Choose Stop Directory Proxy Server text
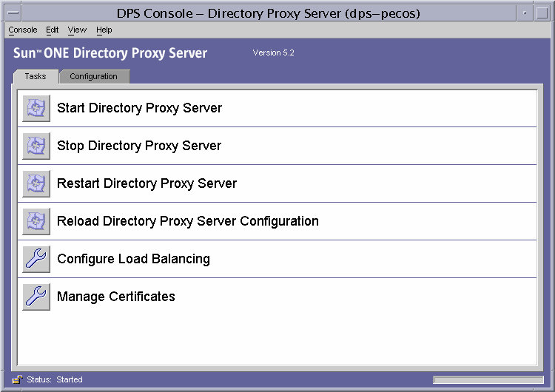Screen dimensions: 555x392 click(x=139, y=146)
